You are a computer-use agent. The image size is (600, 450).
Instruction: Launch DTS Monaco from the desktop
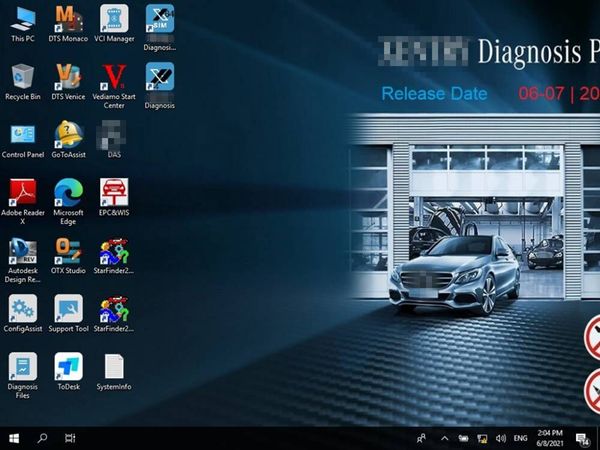pos(68,24)
